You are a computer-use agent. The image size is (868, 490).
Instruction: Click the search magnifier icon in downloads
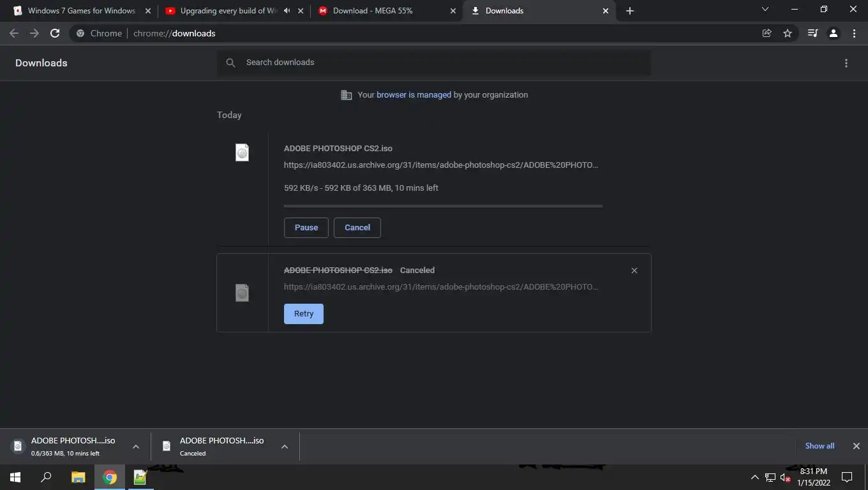(231, 63)
